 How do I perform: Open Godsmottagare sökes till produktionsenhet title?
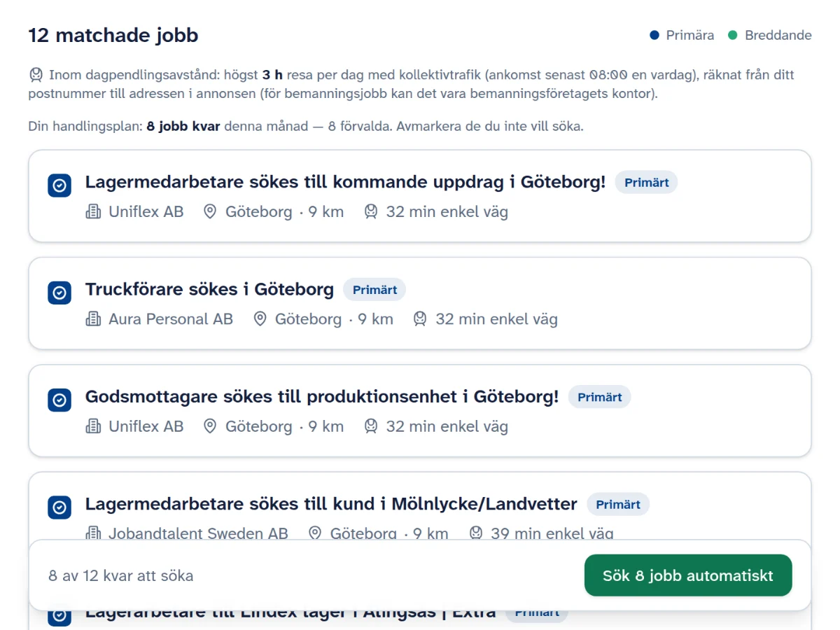(322, 396)
